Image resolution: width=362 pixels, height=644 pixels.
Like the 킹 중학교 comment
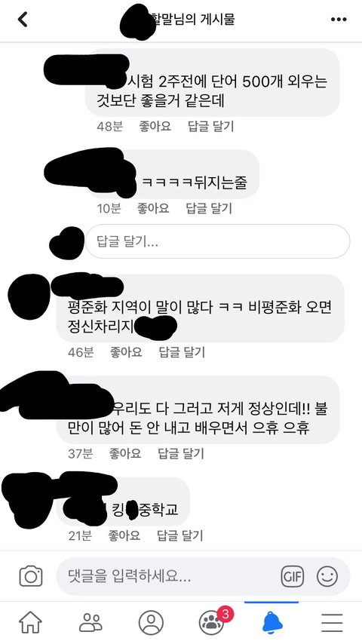pos(124,535)
